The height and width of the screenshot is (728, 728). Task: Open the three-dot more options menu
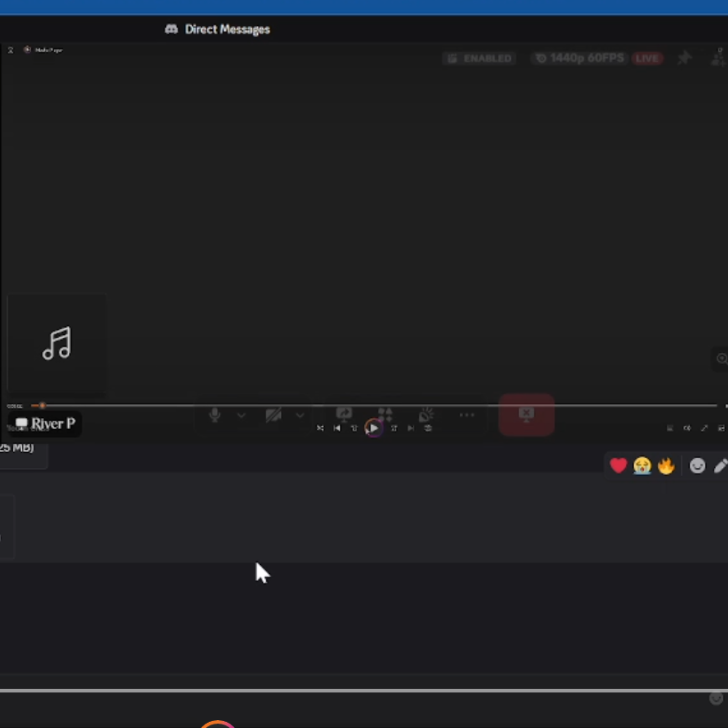467,415
